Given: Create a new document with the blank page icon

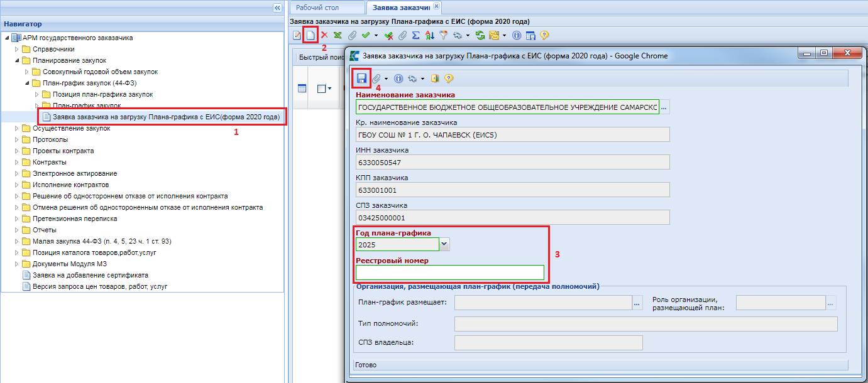Looking at the screenshot, I should coord(310,35).
